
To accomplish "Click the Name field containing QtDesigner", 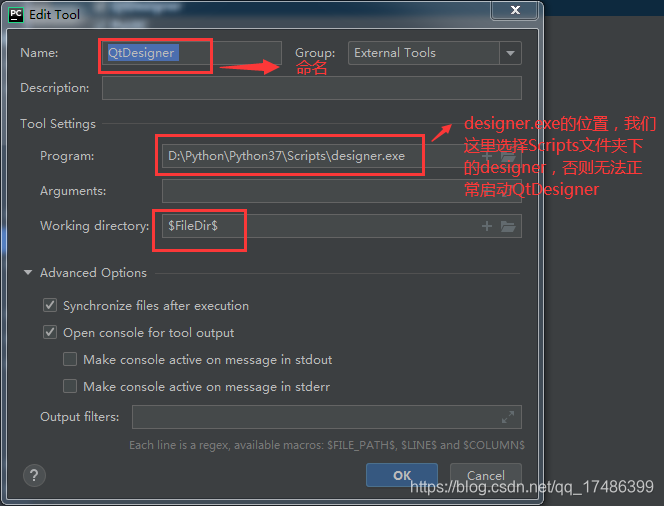I will [x=191, y=53].
